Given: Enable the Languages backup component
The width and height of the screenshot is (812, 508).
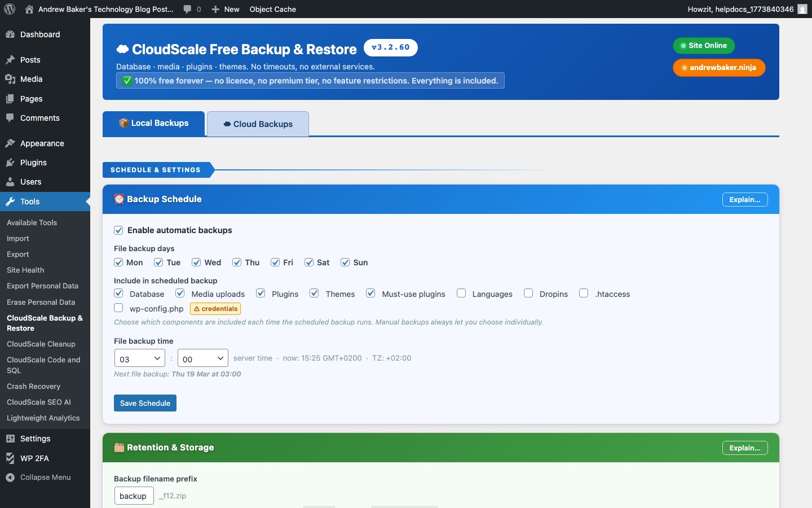Looking at the screenshot, I should coord(461,294).
